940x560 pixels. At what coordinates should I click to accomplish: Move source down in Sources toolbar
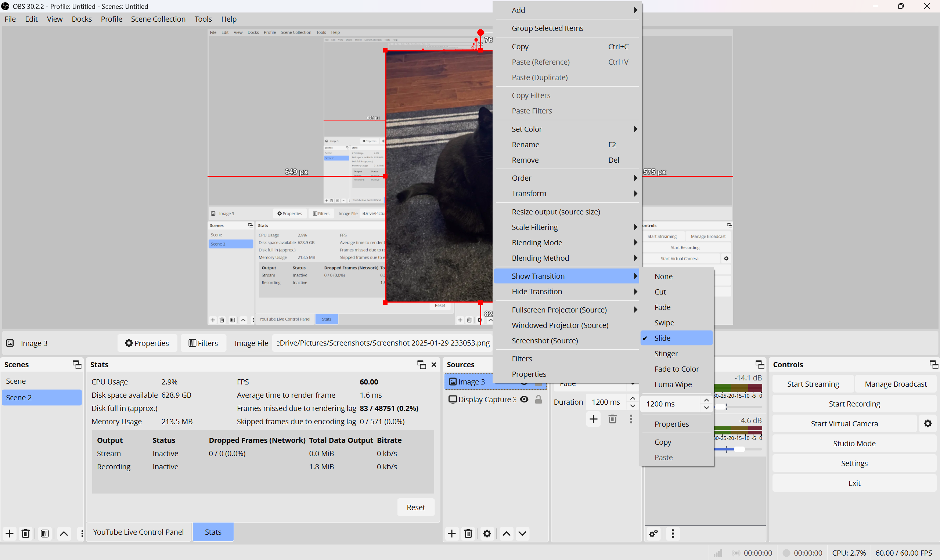(522, 533)
